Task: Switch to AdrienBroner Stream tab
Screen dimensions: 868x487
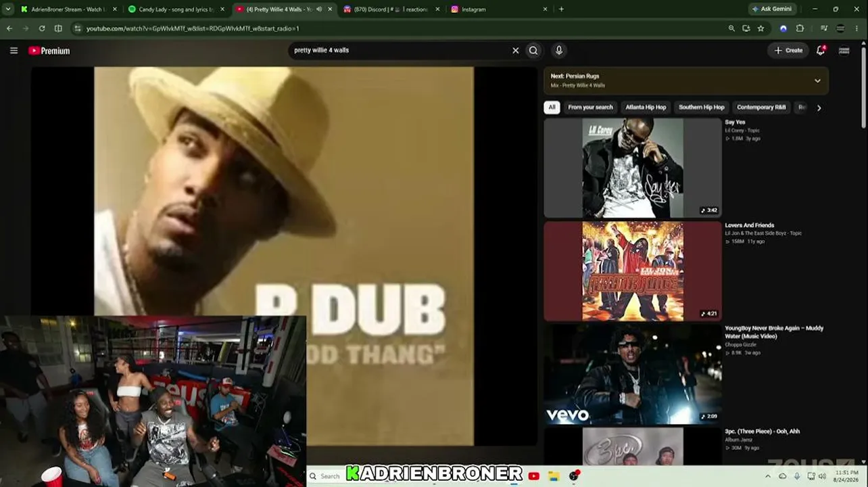Action: click(x=68, y=9)
